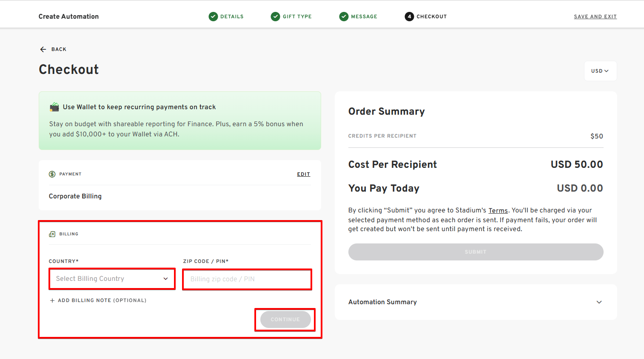Open the Select Billing Country dropdown
The height and width of the screenshot is (359, 644).
[112, 279]
